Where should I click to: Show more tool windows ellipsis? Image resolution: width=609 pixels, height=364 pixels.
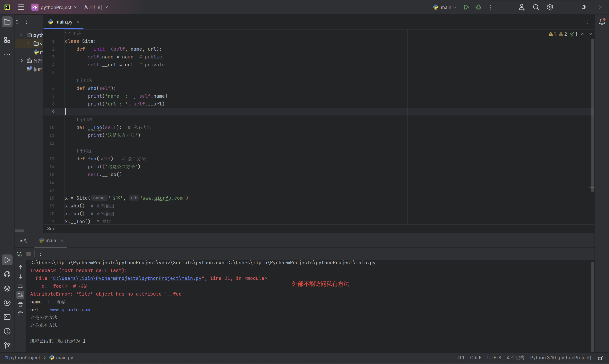pos(7,54)
